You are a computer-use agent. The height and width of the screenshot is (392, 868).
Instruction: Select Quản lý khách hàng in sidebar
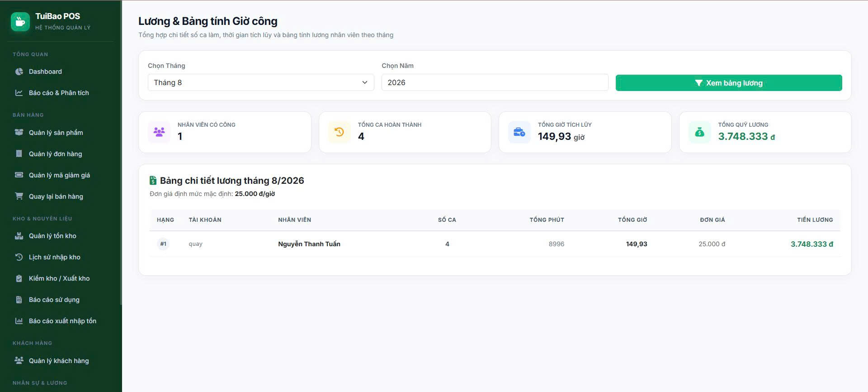(x=61, y=361)
